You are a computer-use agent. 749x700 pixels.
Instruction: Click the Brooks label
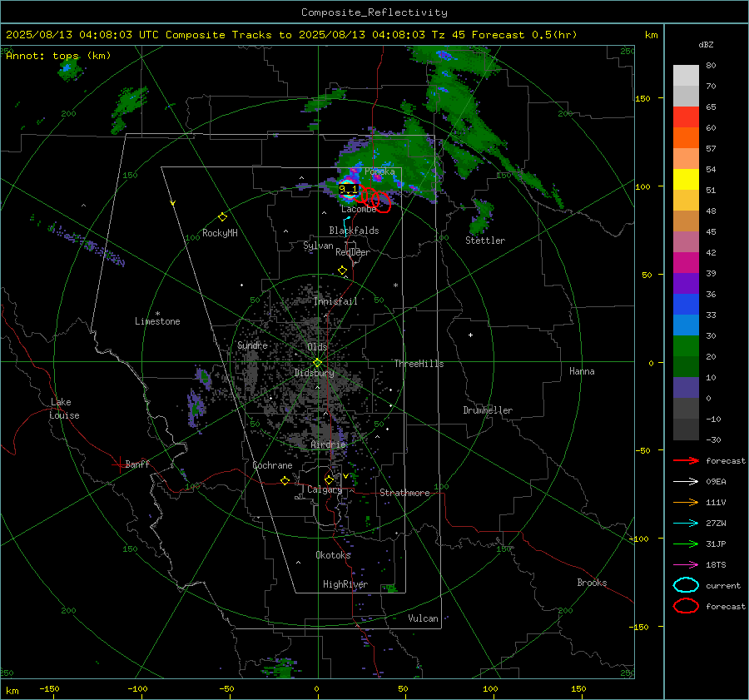(x=592, y=583)
